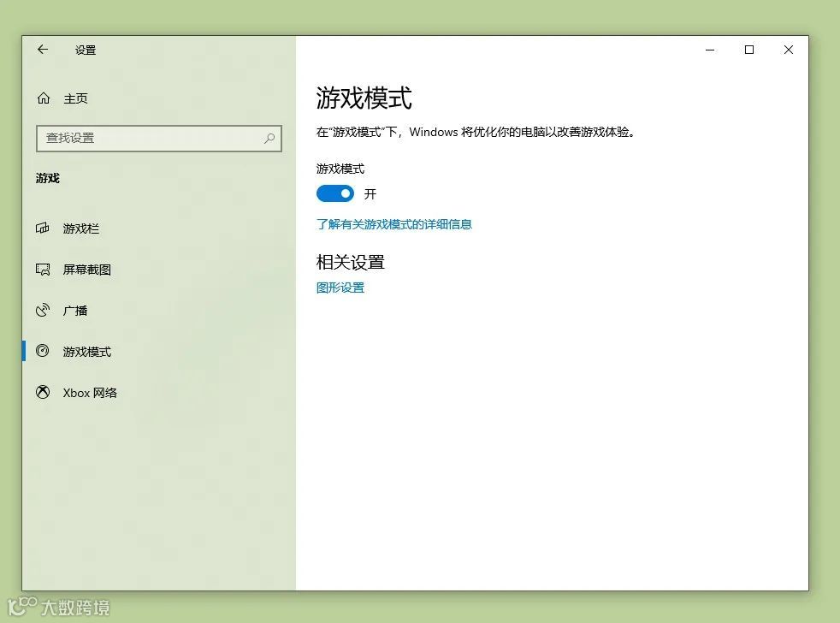Image resolution: width=840 pixels, height=623 pixels.
Task: Open 主页 in the sidebar
Action: click(75, 98)
